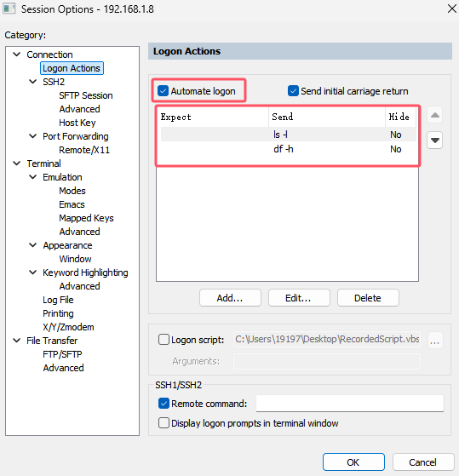Disable the Automate logon checkbox
Screen dimensions: 459x476
point(163,91)
